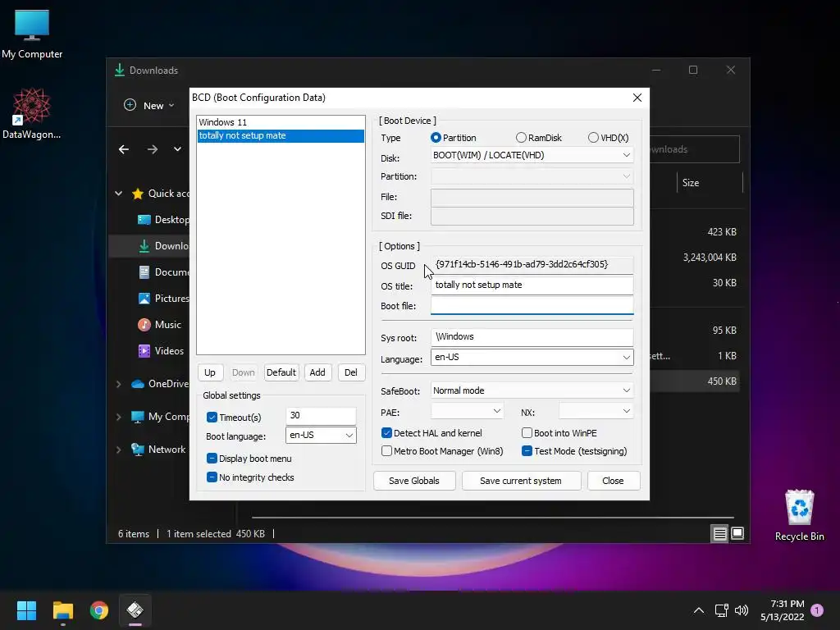Open the DataWagon desktop shortcut

pyautogui.click(x=32, y=113)
